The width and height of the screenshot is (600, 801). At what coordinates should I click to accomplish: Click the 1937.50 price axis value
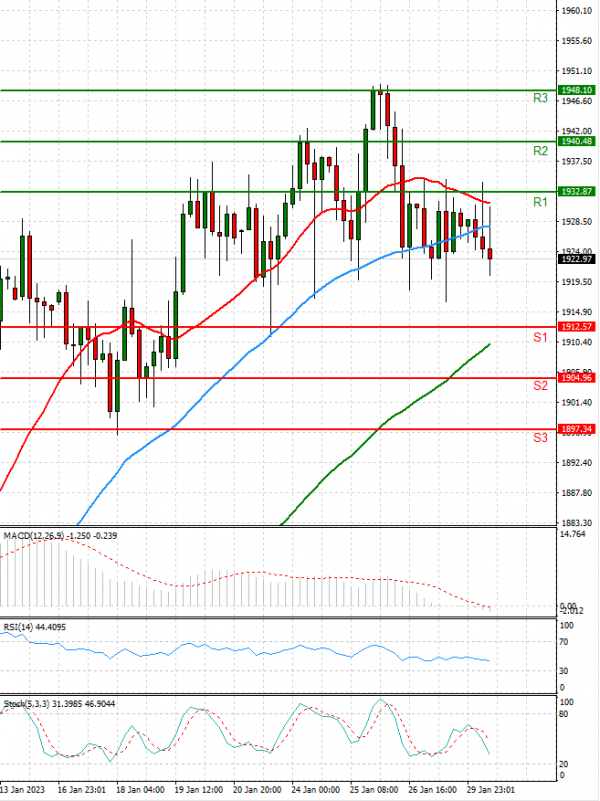[577, 161]
